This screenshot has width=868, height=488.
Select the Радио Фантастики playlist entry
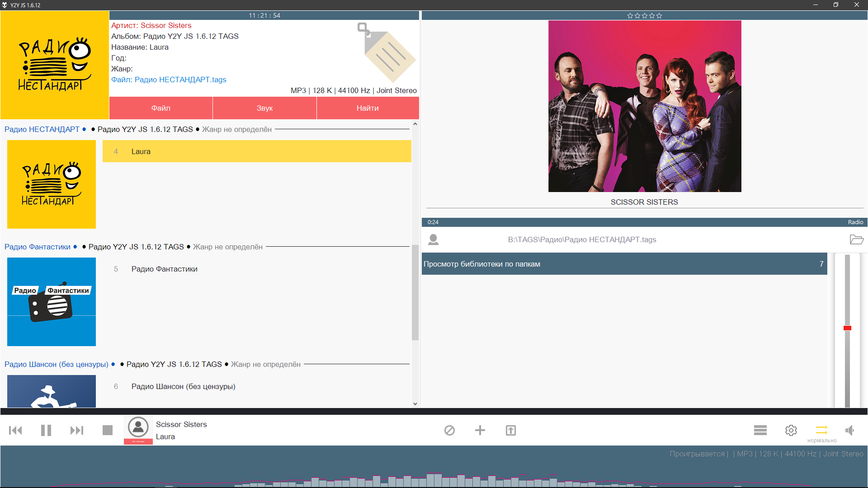(165, 269)
